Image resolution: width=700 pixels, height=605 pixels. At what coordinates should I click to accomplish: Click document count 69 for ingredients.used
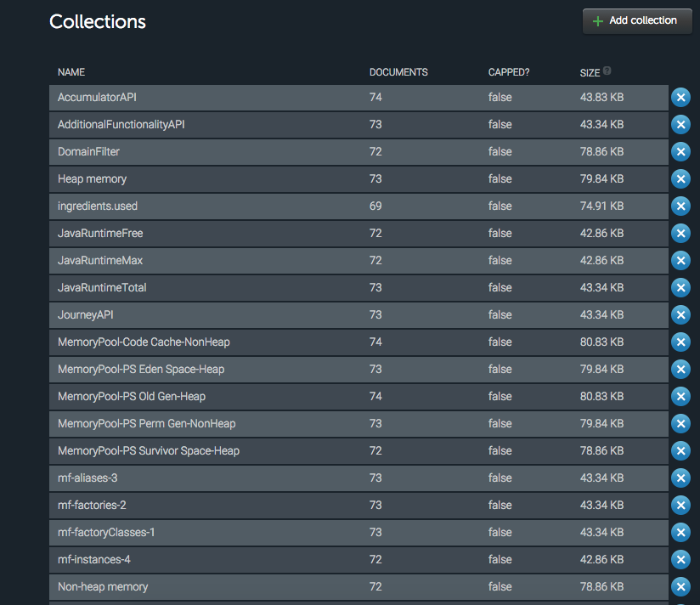375,206
